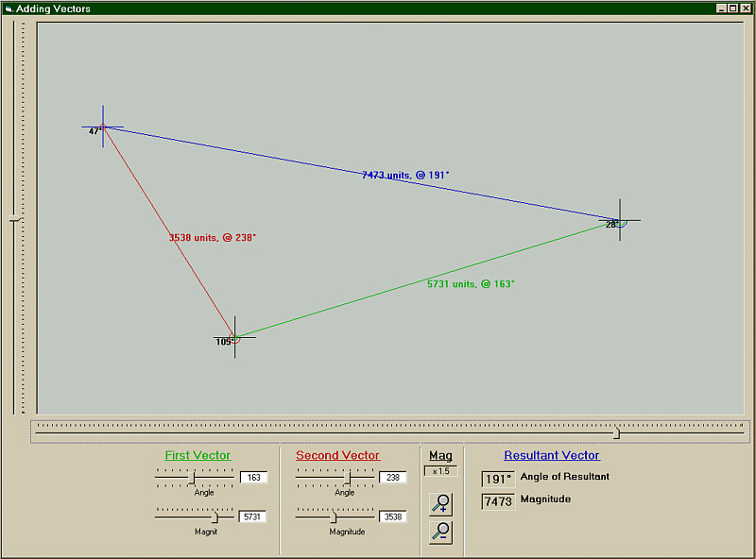
Task: Click the First Vector angle slider thumb
Action: coord(193,478)
